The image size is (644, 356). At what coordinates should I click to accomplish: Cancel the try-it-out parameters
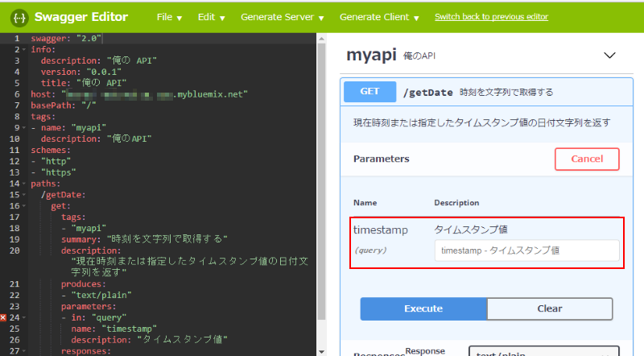[x=587, y=159]
